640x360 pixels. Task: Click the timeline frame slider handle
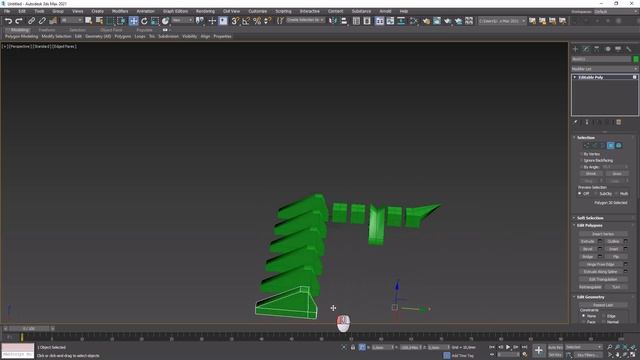click(x=29, y=328)
